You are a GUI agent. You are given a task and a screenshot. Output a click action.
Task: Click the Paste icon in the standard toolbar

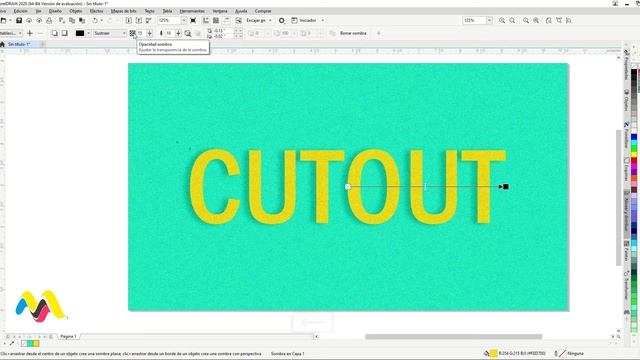pos(82,20)
